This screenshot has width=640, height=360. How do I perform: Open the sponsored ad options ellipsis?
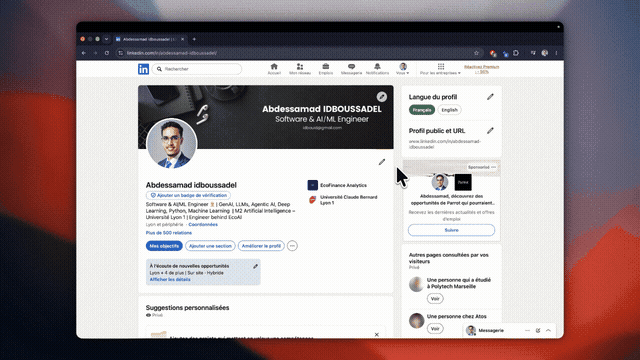494,167
